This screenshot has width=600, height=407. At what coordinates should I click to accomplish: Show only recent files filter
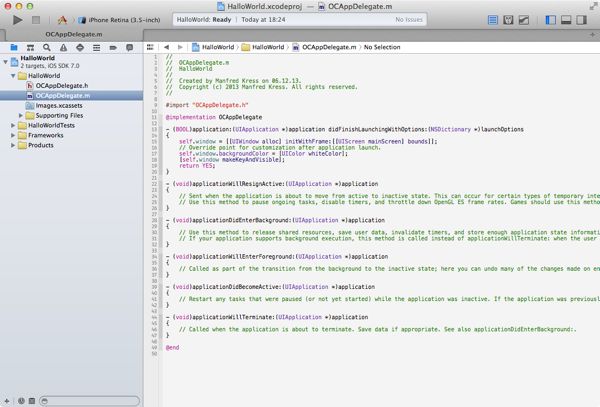point(21,401)
